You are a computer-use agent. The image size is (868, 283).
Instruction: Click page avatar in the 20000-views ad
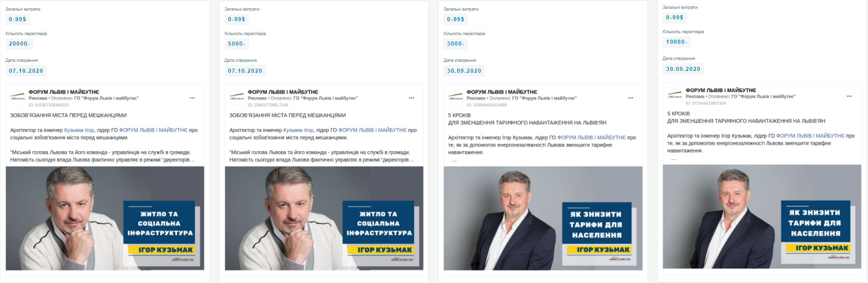point(18,97)
